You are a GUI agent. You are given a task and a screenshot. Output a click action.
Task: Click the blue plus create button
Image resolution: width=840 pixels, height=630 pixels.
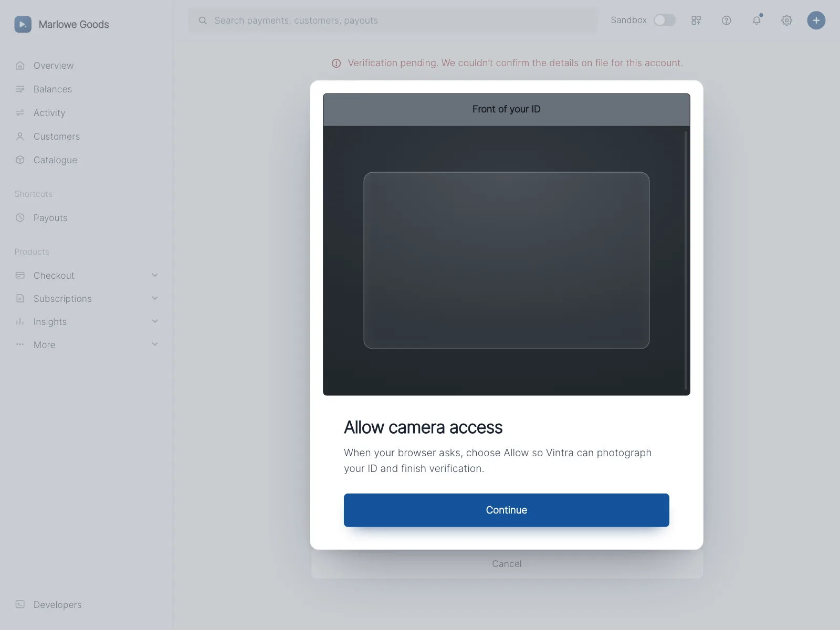(x=816, y=20)
